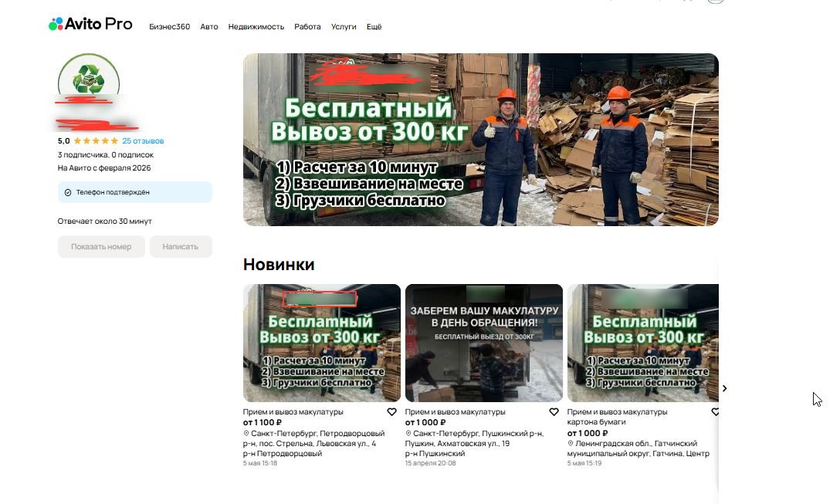Click the Телефон подтверждён badge
The width and height of the screenshot is (840, 504).
(135, 192)
